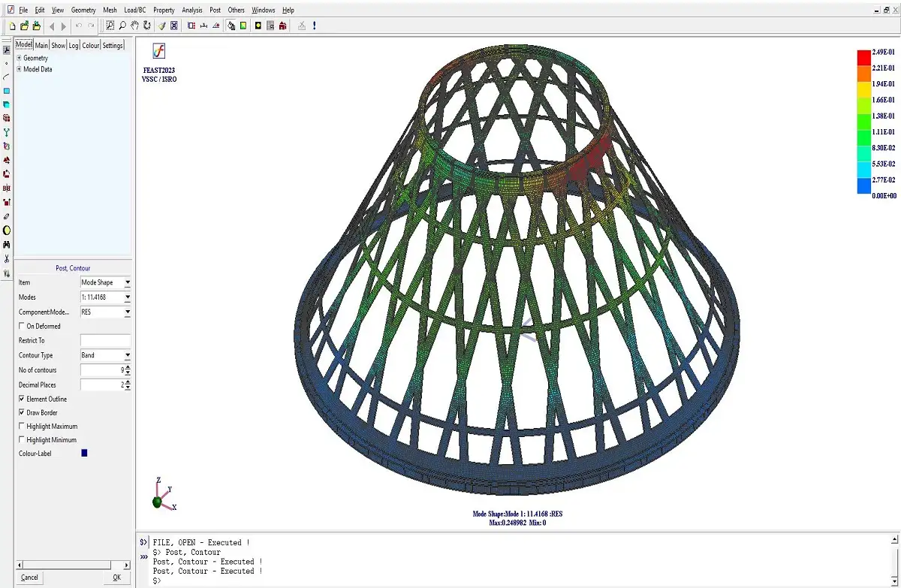This screenshot has width=901, height=588.
Task: Open the Contour Type dropdown
Action: click(x=127, y=355)
